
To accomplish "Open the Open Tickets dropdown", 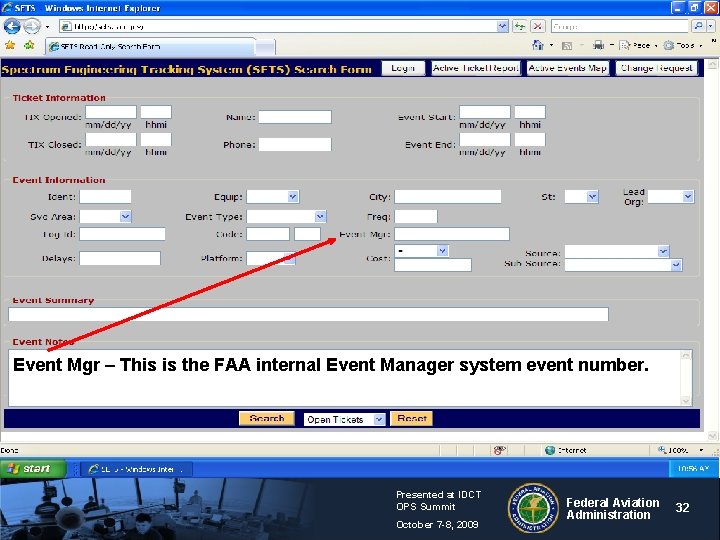I will (x=379, y=419).
